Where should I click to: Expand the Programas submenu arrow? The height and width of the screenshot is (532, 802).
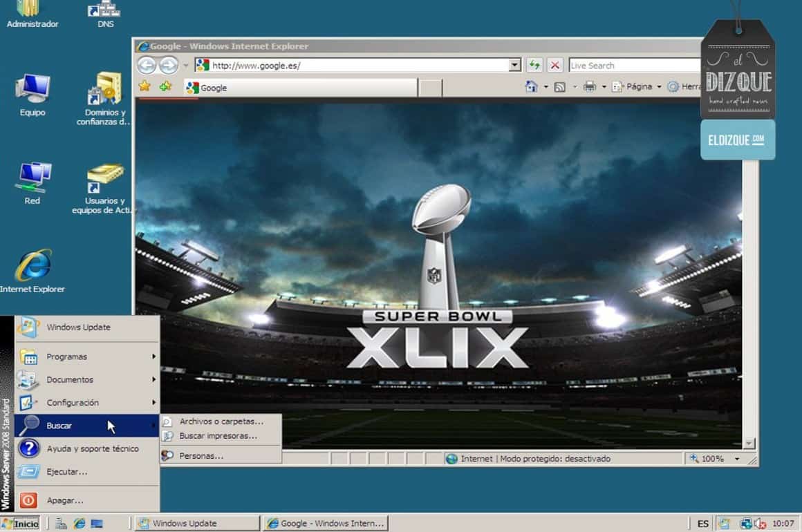153,357
